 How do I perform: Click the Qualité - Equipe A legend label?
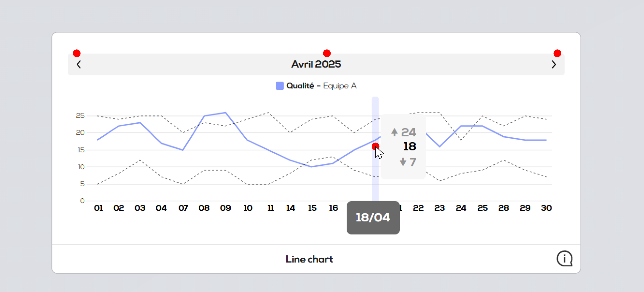click(x=321, y=86)
